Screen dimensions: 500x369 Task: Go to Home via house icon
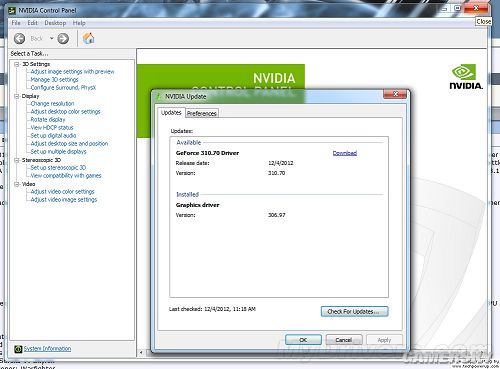[88, 38]
